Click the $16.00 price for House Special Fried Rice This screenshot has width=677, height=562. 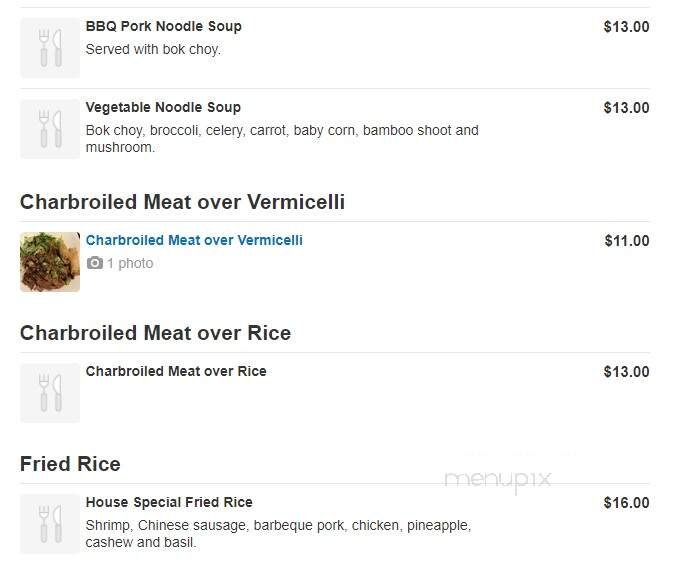pyautogui.click(x=626, y=503)
